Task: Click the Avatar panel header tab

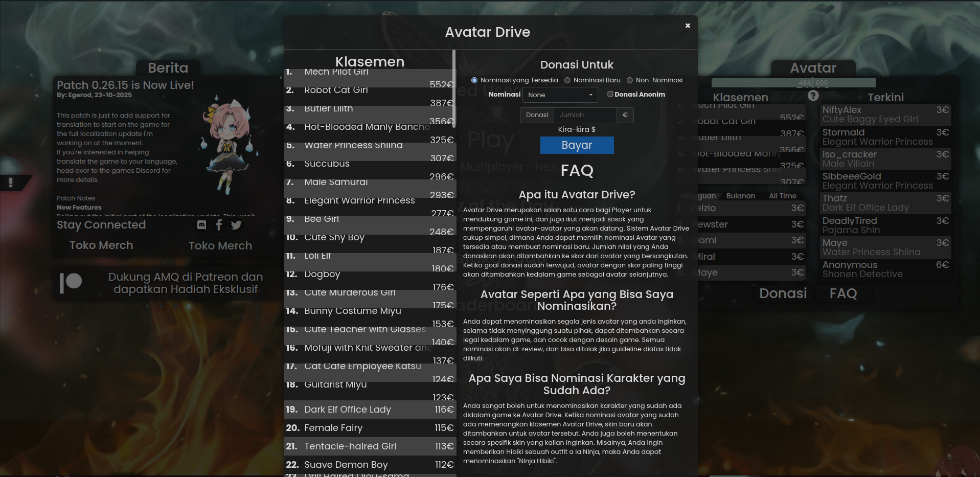Action: point(813,68)
